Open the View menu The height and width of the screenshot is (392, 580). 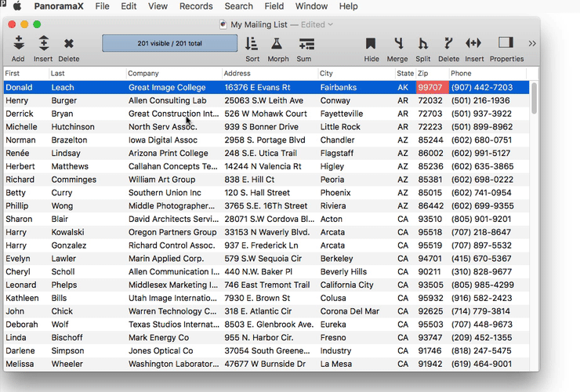pyautogui.click(x=158, y=6)
